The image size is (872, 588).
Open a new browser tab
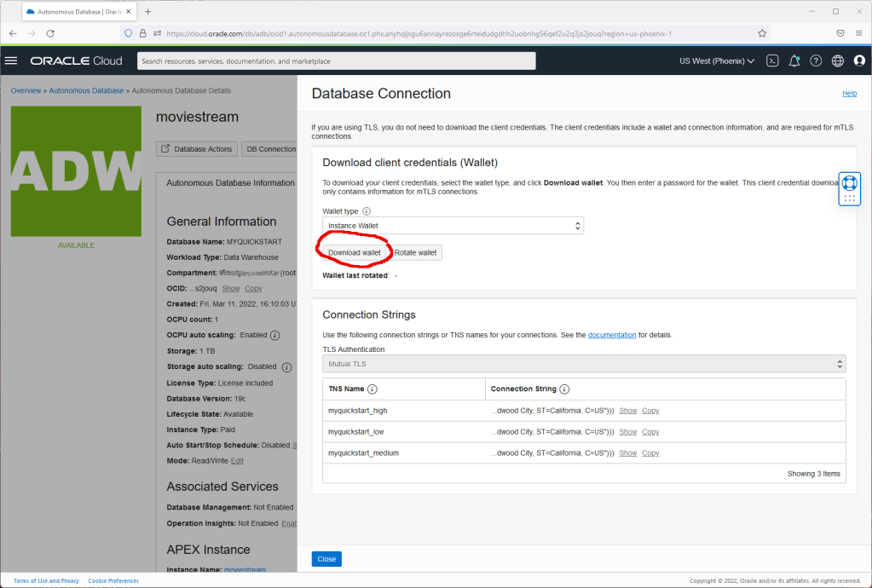(x=147, y=11)
